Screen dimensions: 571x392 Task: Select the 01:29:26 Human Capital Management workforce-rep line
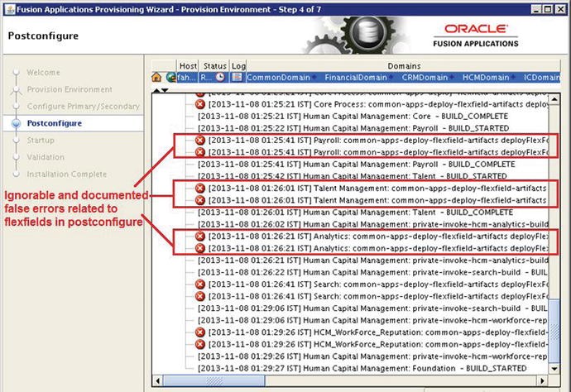[373, 356]
